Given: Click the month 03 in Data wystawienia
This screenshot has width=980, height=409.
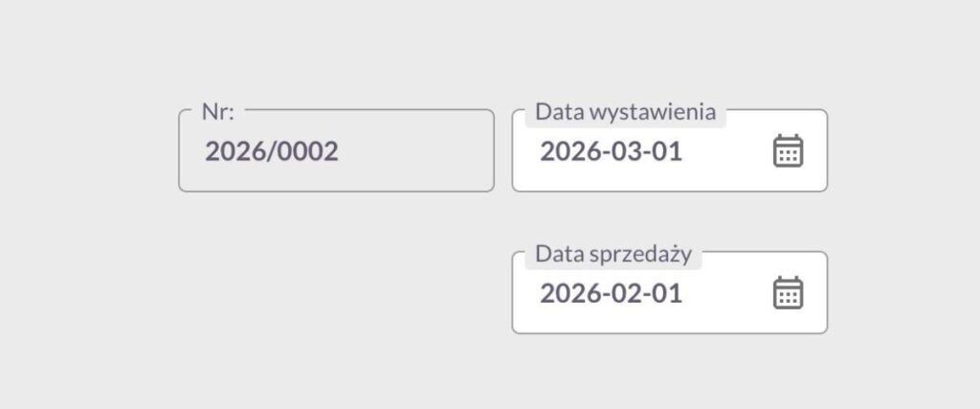Looking at the screenshot, I should [x=626, y=152].
